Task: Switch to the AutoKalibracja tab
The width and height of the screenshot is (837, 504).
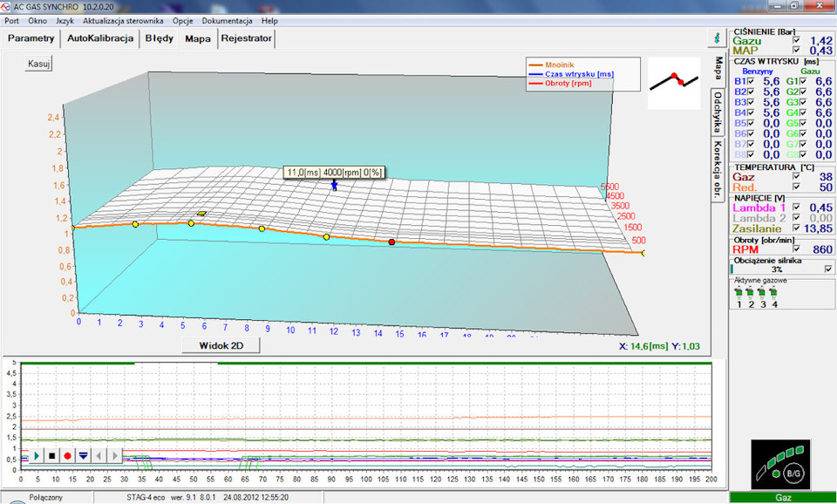Action: point(99,38)
